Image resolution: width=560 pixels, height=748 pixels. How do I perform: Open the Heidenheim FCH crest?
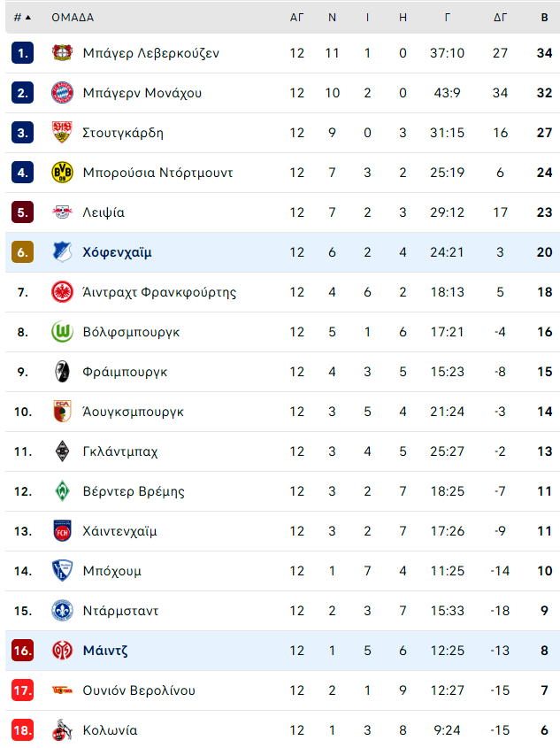(x=62, y=531)
